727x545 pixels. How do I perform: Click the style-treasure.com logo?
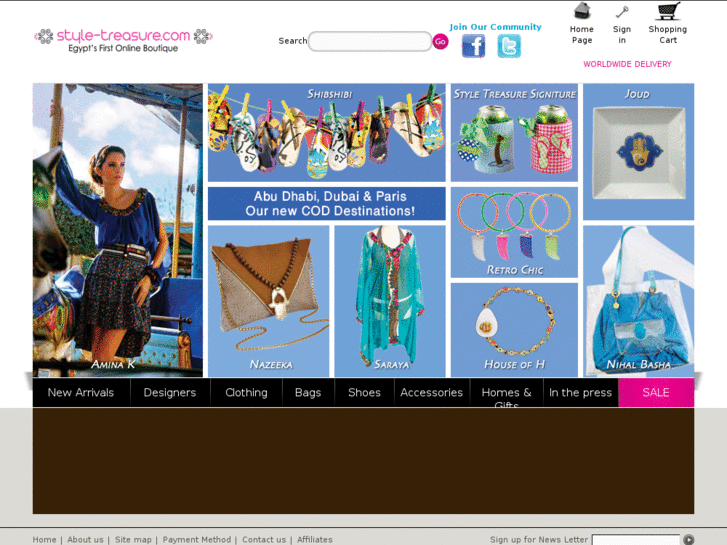[x=123, y=40]
